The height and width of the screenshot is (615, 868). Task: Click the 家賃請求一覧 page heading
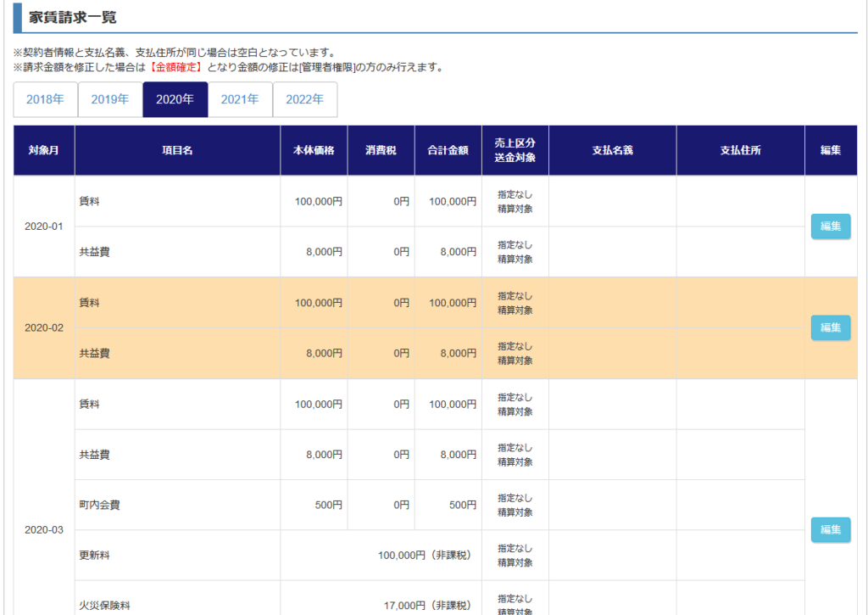point(73,17)
